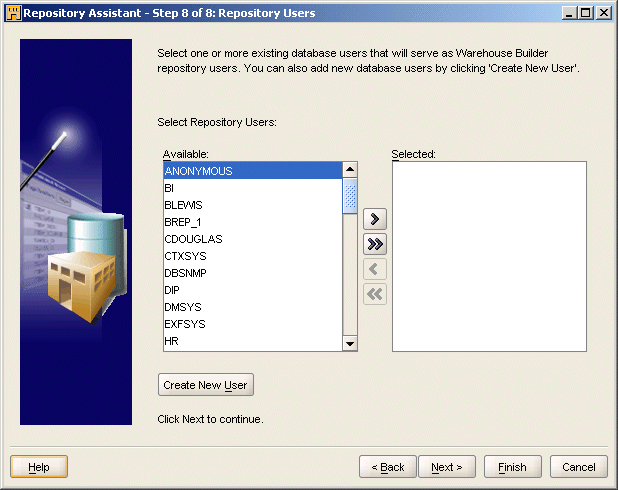Select the DIP user
Image resolution: width=618 pixels, height=490 pixels.
pyautogui.click(x=253, y=290)
